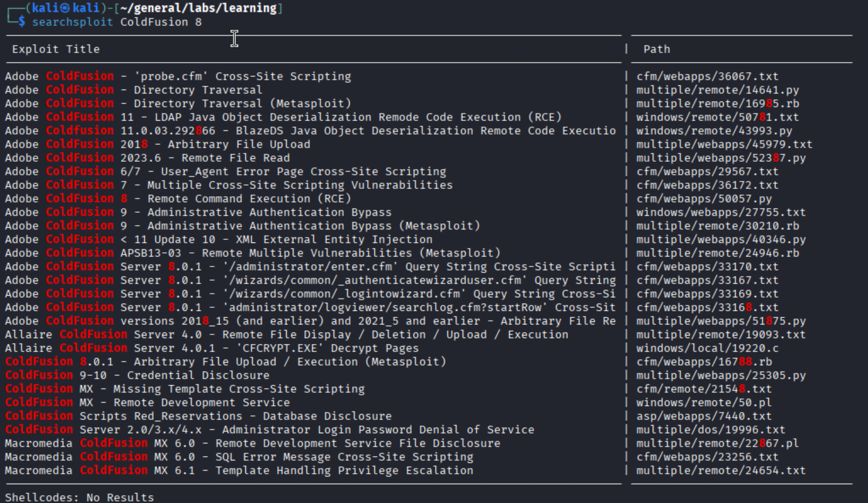This screenshot has height=503, width=868.
Task: Click the 'Path' column header
Action: click(x=657, y=49)
